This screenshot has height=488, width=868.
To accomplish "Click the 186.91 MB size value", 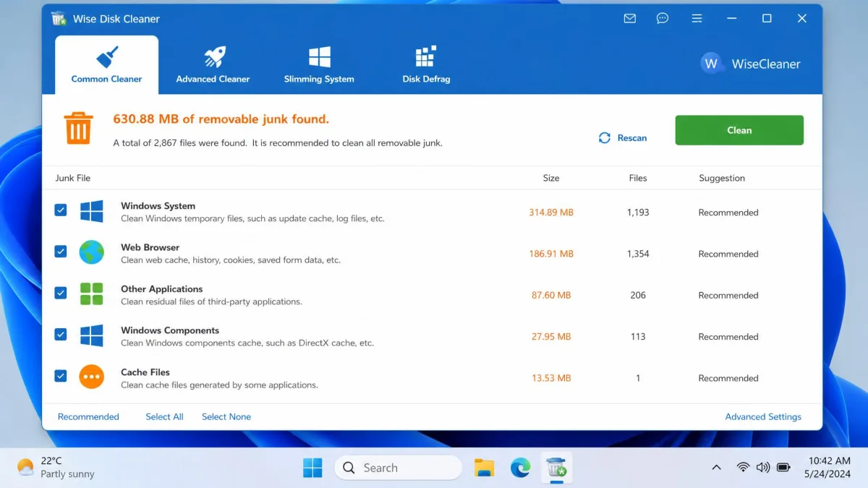I will click(x=551, y=254).
